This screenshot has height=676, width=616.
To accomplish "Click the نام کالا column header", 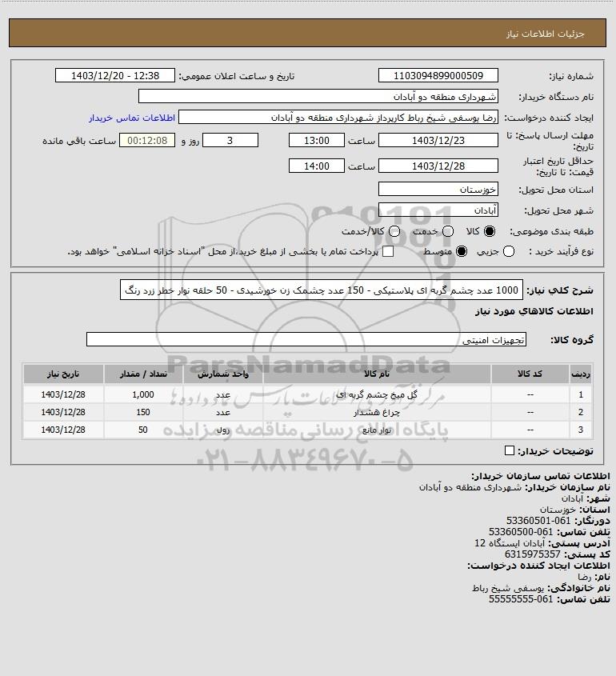I will (x=377, y=374).
